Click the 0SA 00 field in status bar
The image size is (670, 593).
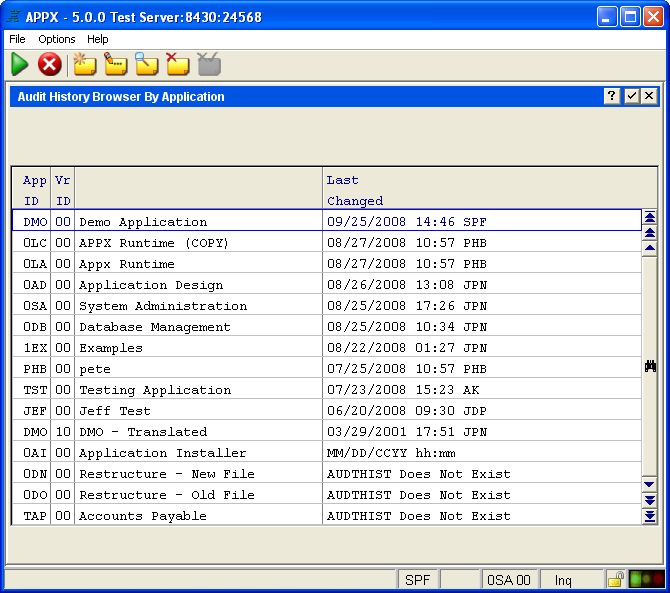tap(509, 579)
